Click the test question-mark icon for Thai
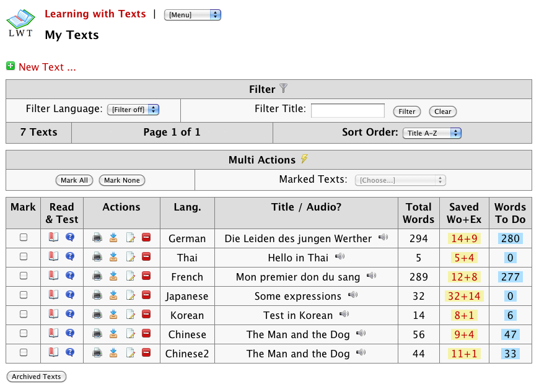Image resolution: width=539 pixels, height=392 pixels. [70, 257]
